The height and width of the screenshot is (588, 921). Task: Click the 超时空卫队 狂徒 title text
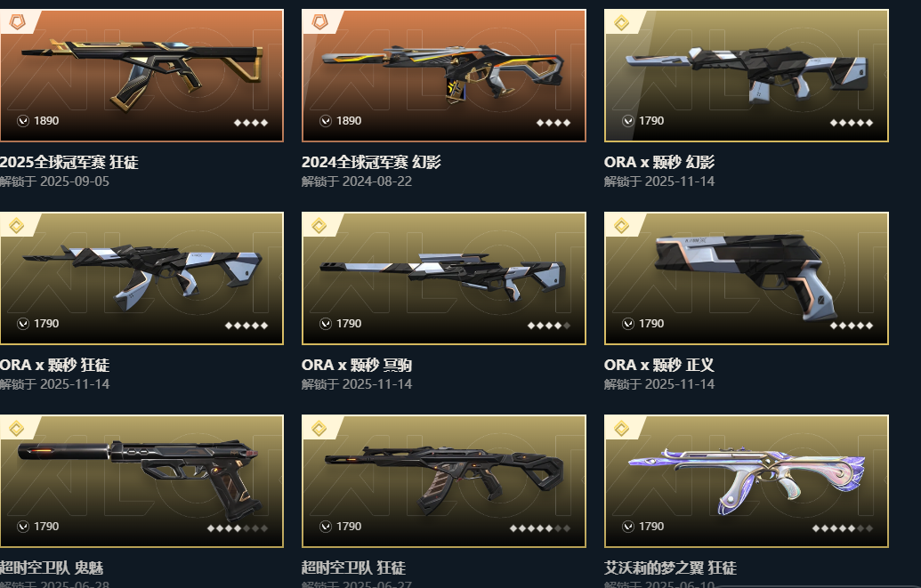pos(353,568)
